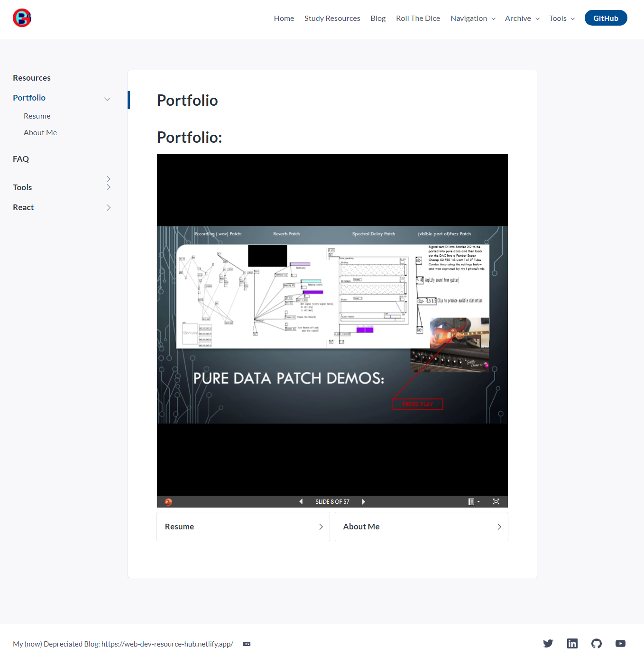This screenshot has height=666, width=644.
Task: Expand the Tools dropdown in navbar
Action: coord(562,18)
